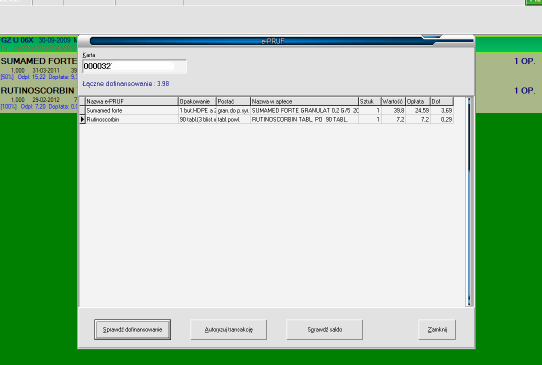The width and height of the screenshot is (542, 365).
Task: Click the Sprawdź dofinansowanie button
Action: 132,329
